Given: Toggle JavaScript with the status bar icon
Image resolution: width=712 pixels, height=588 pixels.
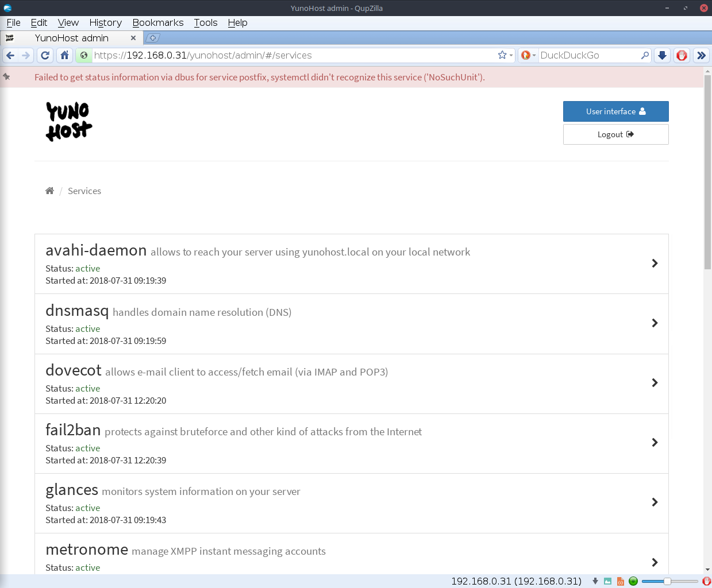Looking at the screenshot, I should (620, 581).
